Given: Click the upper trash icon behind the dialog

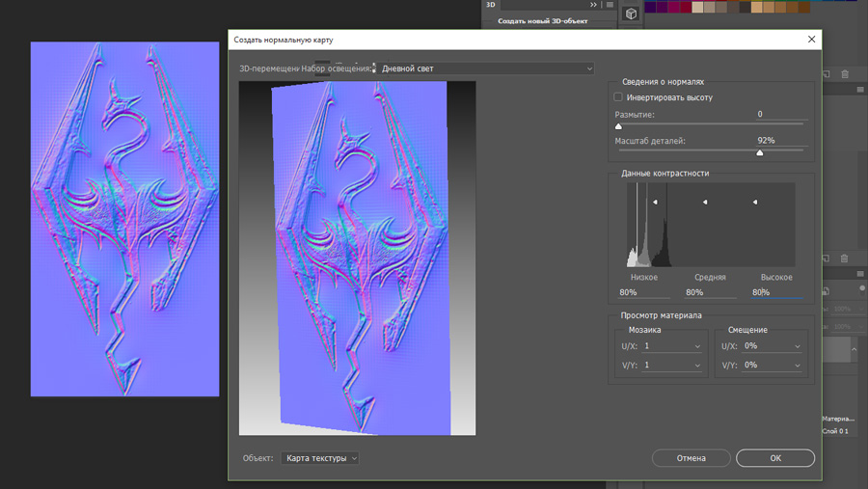Looking at the screenshot, I should click(x=845, y=73).
